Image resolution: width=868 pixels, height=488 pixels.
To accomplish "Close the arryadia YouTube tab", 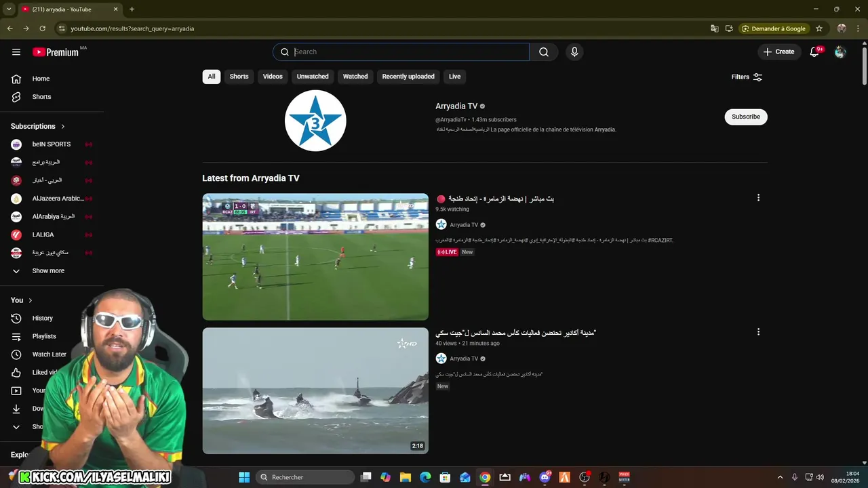I will click(x=115, y=9).
